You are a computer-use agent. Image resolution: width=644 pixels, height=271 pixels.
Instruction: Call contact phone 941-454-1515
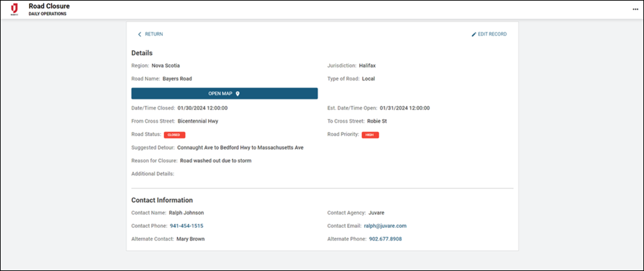pyautogui.click(x=186, y=226)
